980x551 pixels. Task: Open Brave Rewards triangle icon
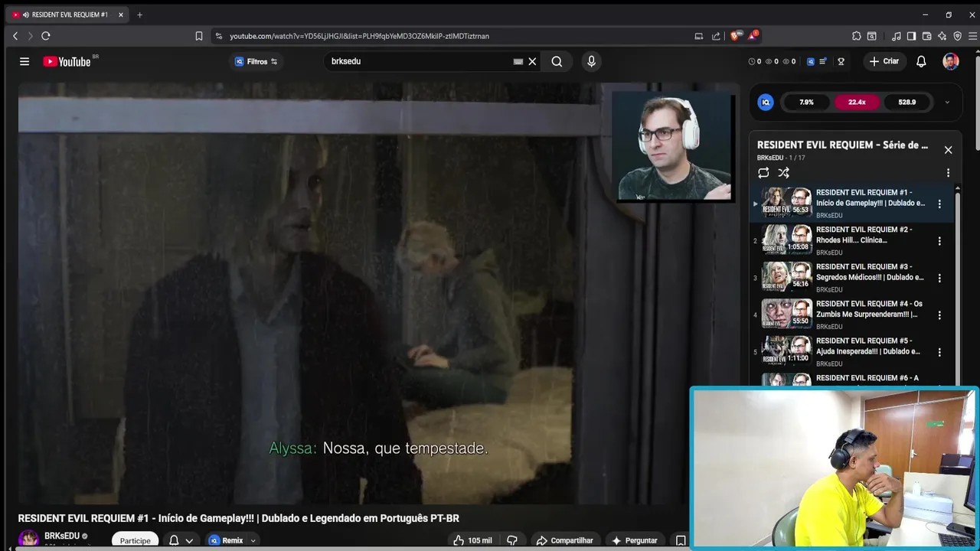[x=753, y=36]
